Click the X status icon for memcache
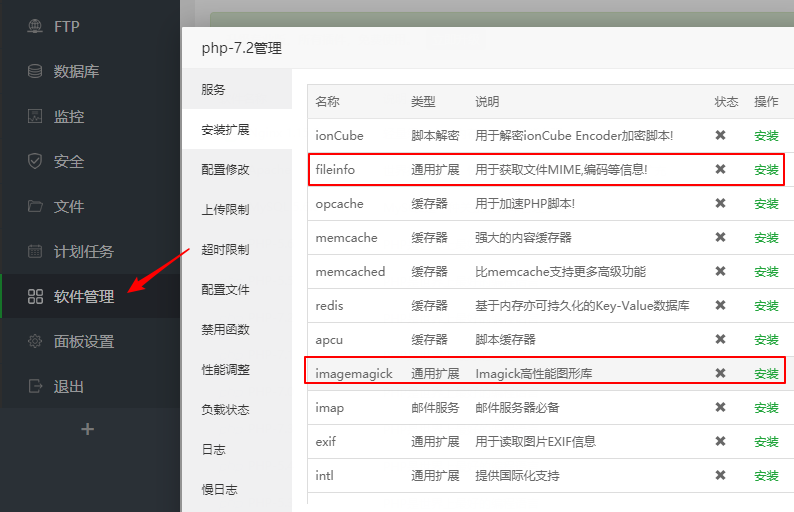This screenshot has height=512, width=794. pyautogui.click(x=720, y=237)
